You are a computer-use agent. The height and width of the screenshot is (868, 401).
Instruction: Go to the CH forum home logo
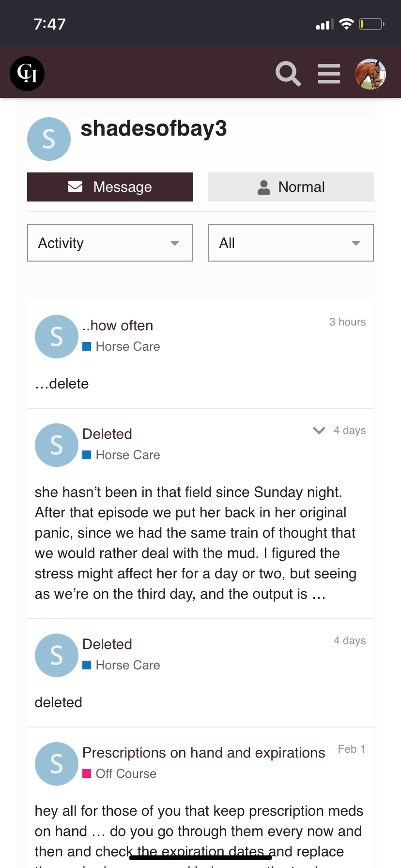pos(27,74)
